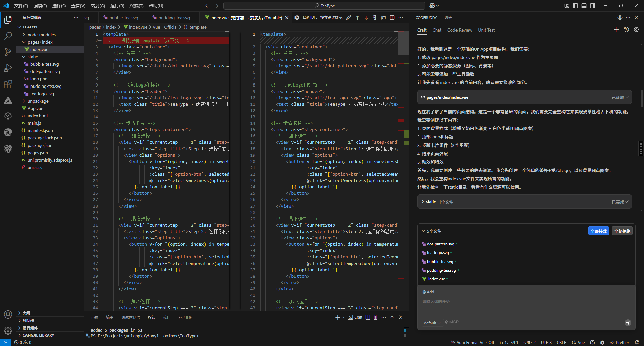Open the Run and Debug view

8,68
